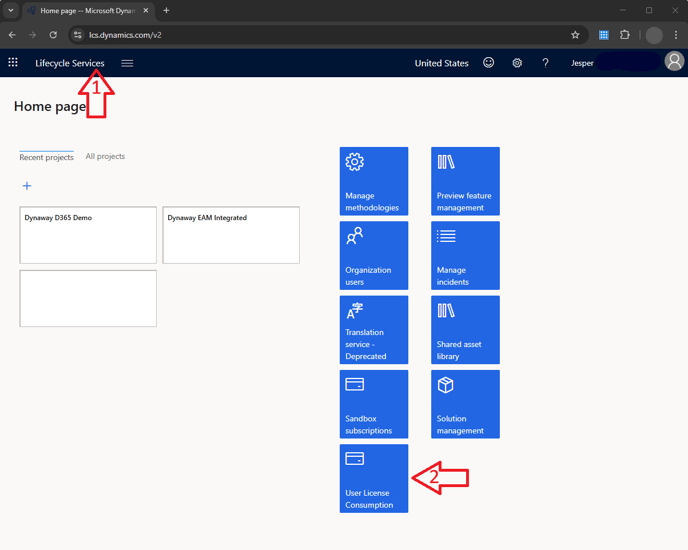Image resolution: width=688 pixels, height=550 pixels.
Task: Click the user profile avatar
Action: coord(674,61)
